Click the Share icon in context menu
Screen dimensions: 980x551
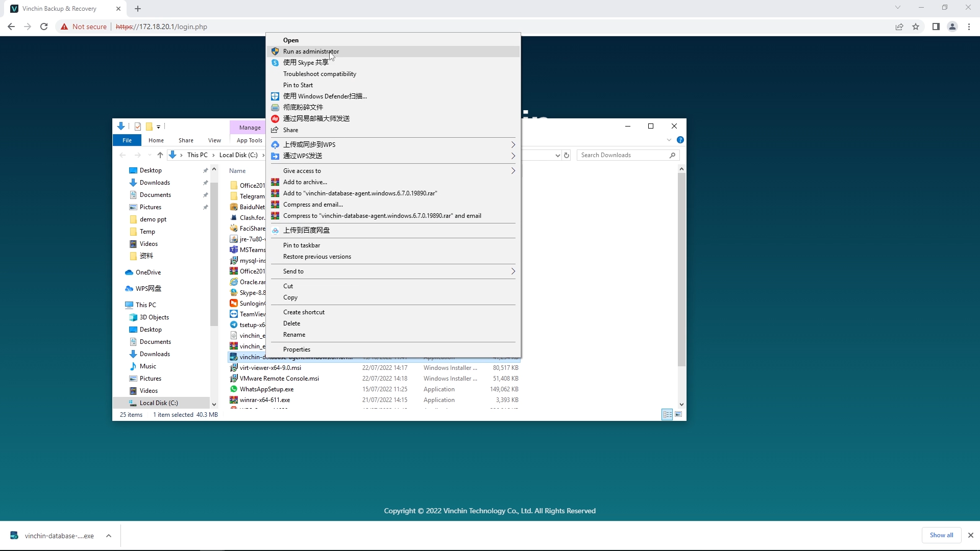pos(275,130)
